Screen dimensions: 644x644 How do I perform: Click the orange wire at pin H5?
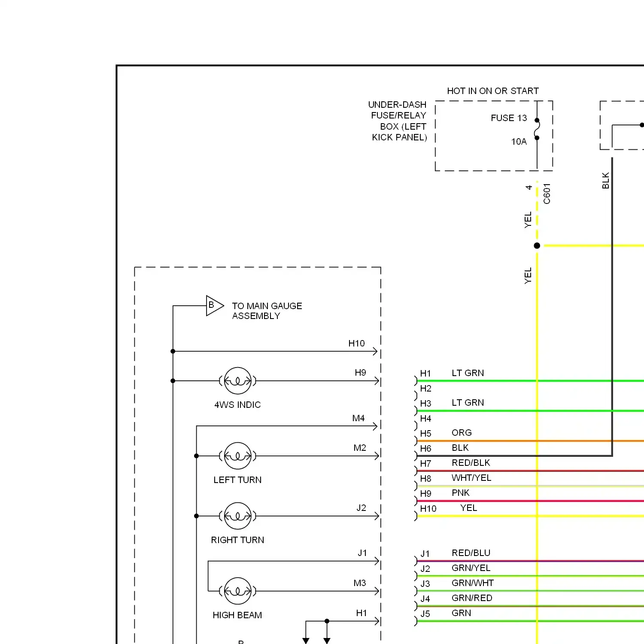coord(530,441)
